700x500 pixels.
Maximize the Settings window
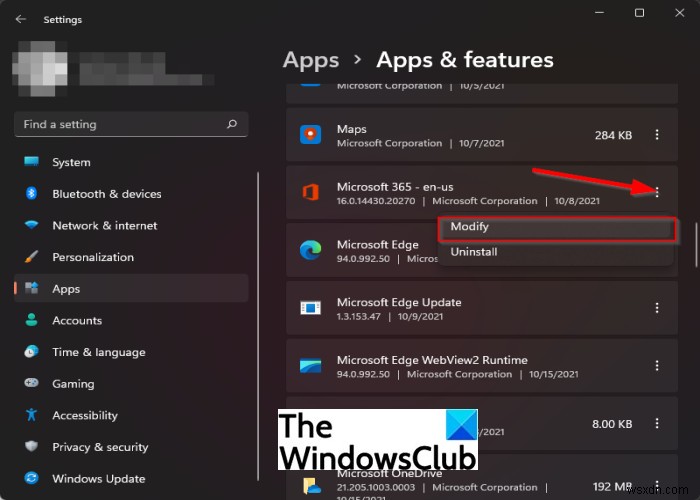pos(639,13)
